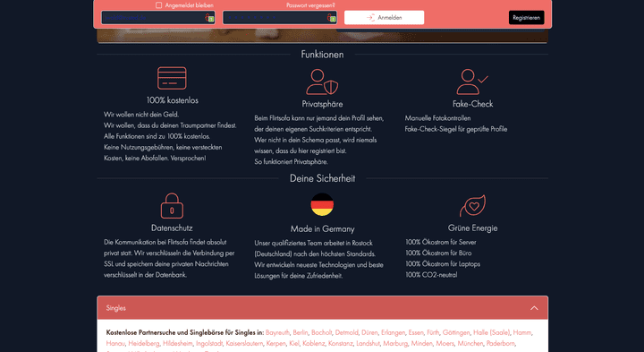Open the Minden singles link
This screenshot has height=352, width=644.
tap(422, 343)
